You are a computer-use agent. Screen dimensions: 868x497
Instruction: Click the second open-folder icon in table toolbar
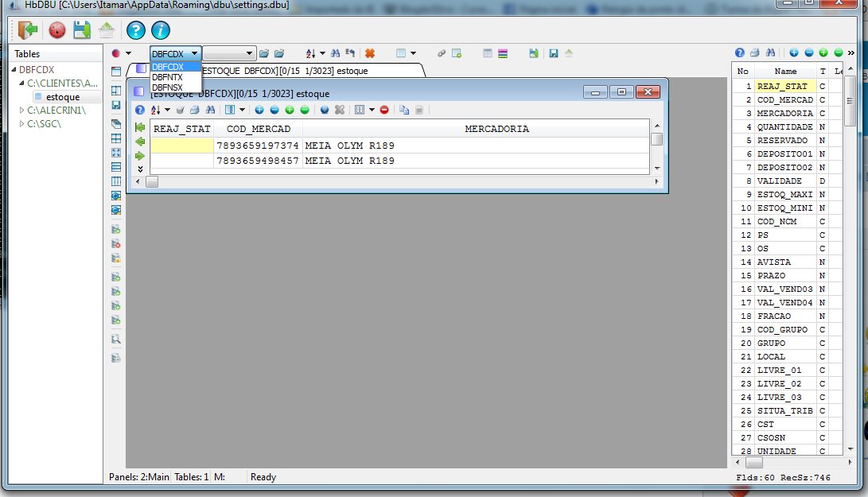pyautogui.click(x=279, y=53)
